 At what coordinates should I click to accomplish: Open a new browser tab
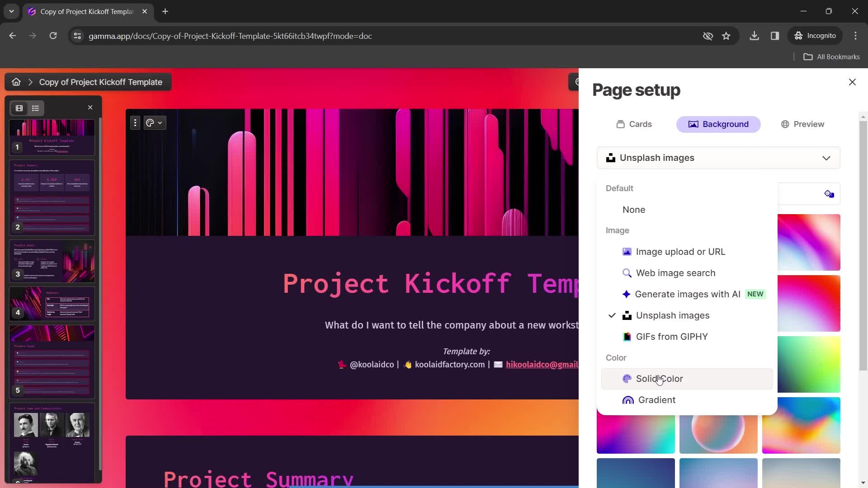pyautogui.click(x=165, y=11)
